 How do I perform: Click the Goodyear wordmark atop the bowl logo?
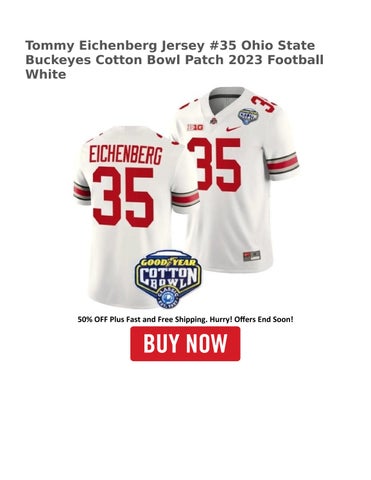[x=168, y=262]
